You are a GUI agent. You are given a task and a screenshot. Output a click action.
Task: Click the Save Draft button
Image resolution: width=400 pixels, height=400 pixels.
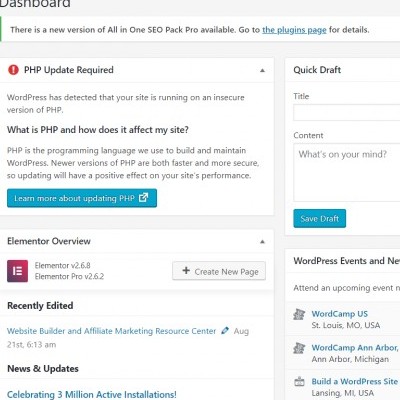[x=320, y=219]
